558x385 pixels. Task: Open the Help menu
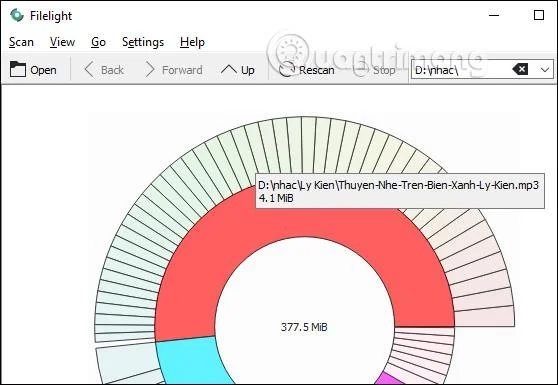click(x=192, y=42)
